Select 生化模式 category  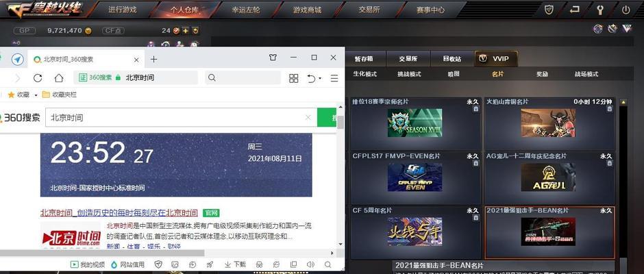[364, 75]
